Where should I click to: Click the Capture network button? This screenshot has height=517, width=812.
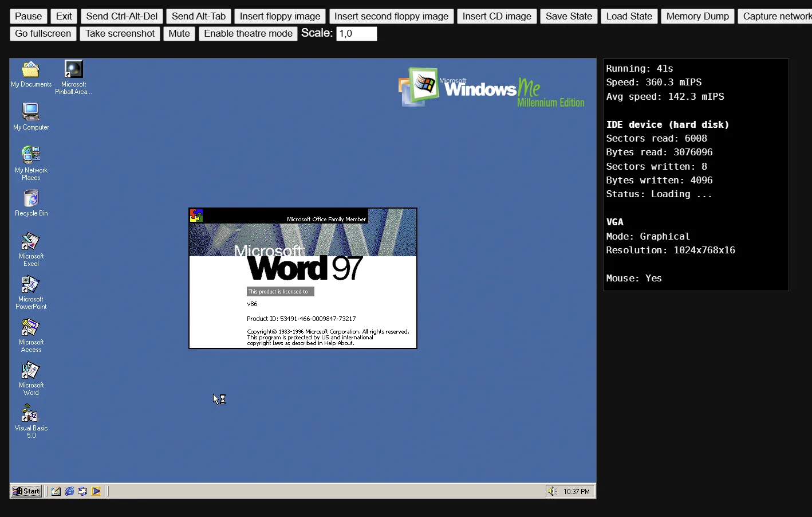[x=775, y=16]
